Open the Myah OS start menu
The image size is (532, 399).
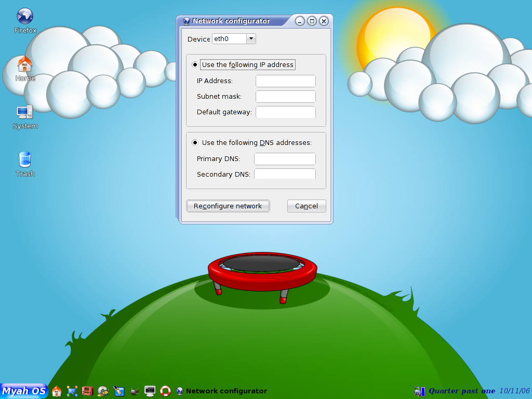pyautogui.click(x=24, y=391)
